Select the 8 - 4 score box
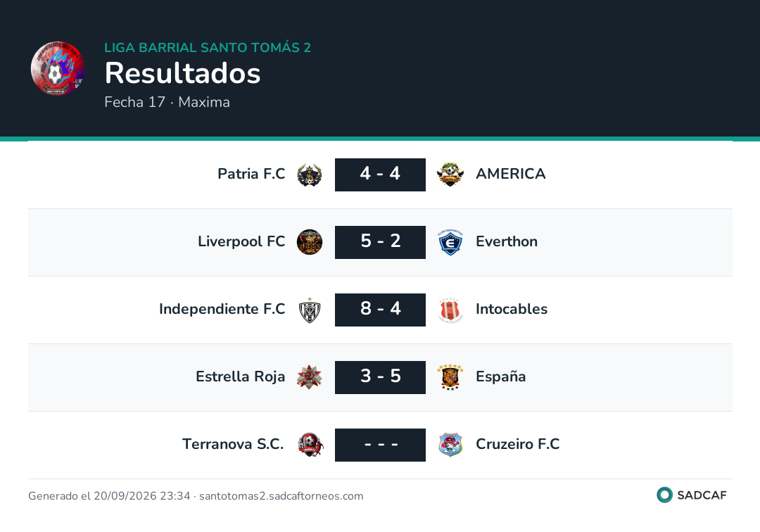Screen dimensions: 760x532 coord(380,310)
